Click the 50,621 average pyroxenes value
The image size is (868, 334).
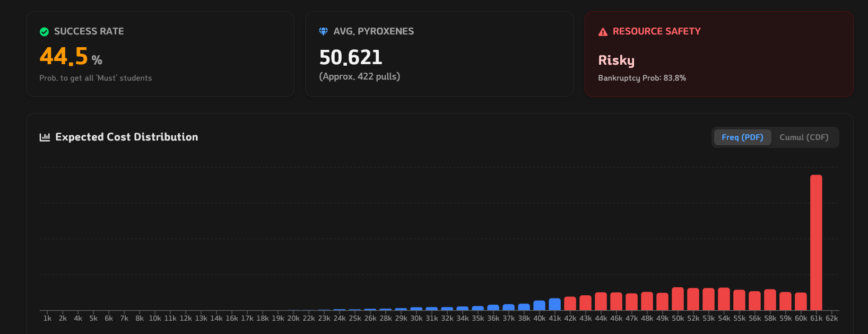351,57
